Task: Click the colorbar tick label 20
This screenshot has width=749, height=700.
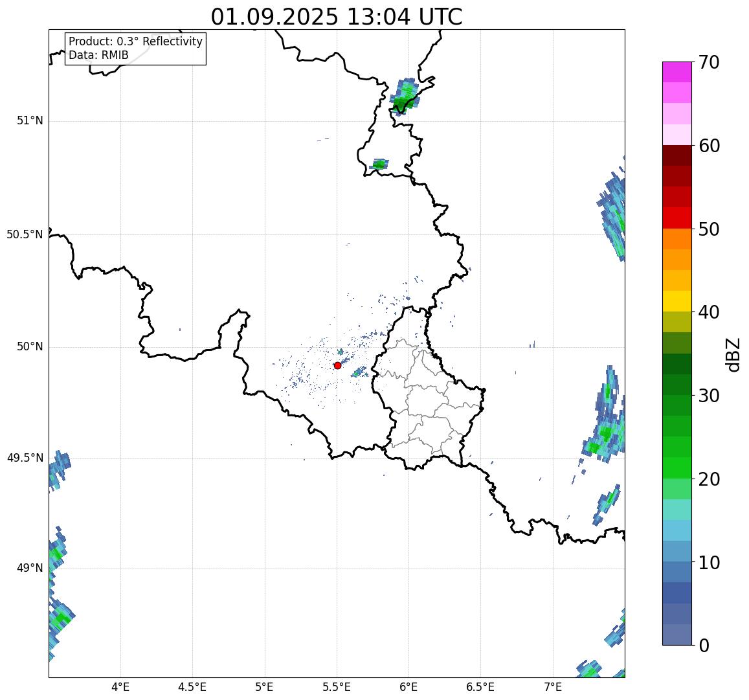Action: 709,479
